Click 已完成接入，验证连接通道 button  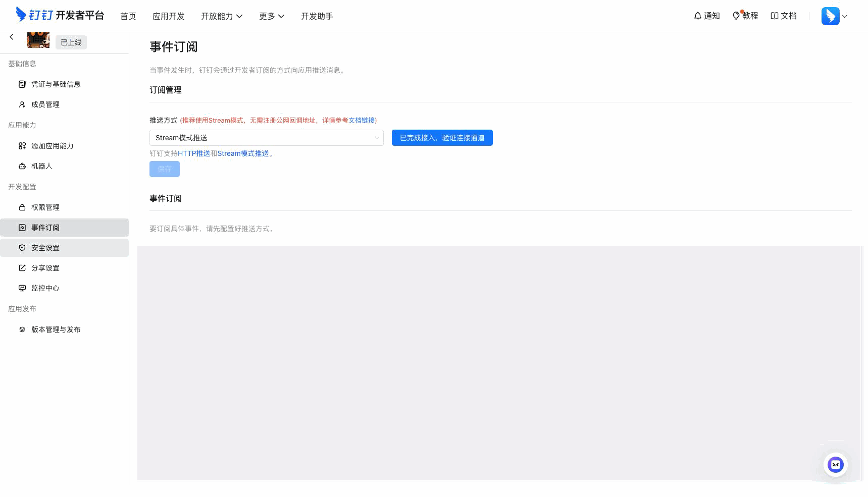tap(442, 138)
